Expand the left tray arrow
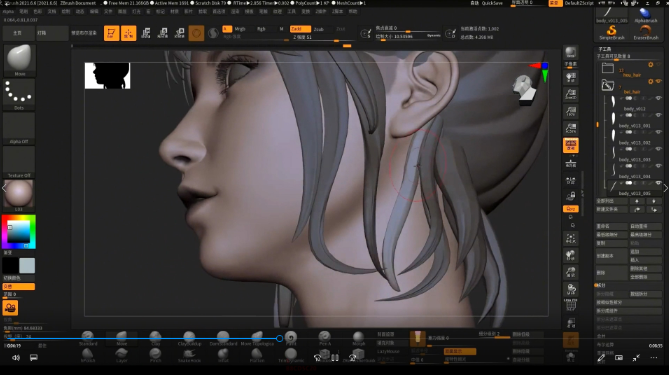The width and height of the screenshot is (669, 375). click(4, 188)
